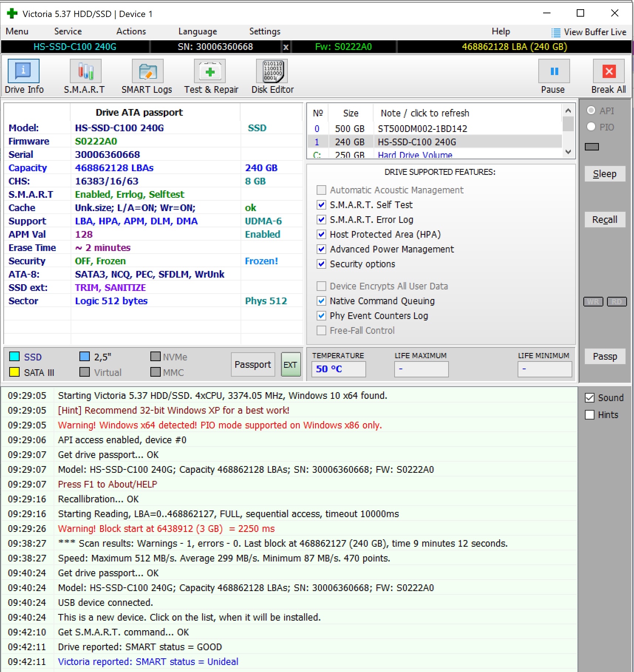634x672 pixels.
Task: Click the temperature field showing 50 °C
Action: point(339,369)
